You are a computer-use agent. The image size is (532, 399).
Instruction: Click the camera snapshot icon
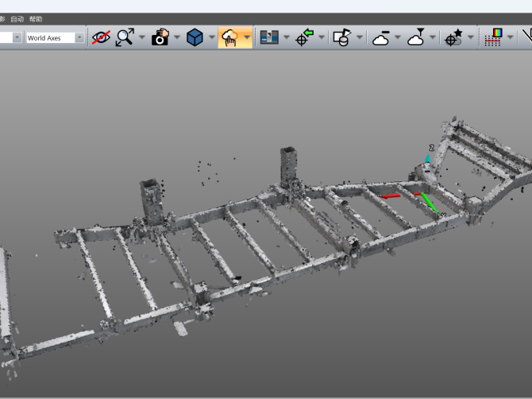[x=160, y=37]
